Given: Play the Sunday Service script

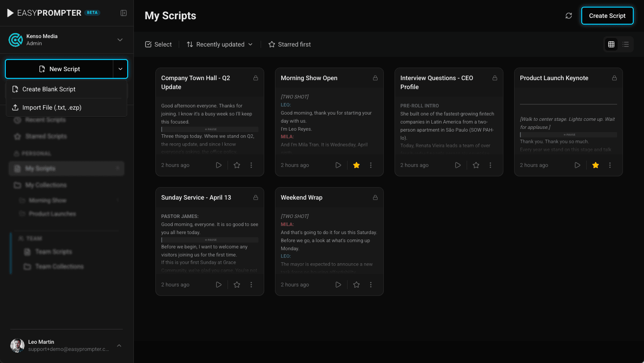Looking at the screenshot, I should point(219,284).
